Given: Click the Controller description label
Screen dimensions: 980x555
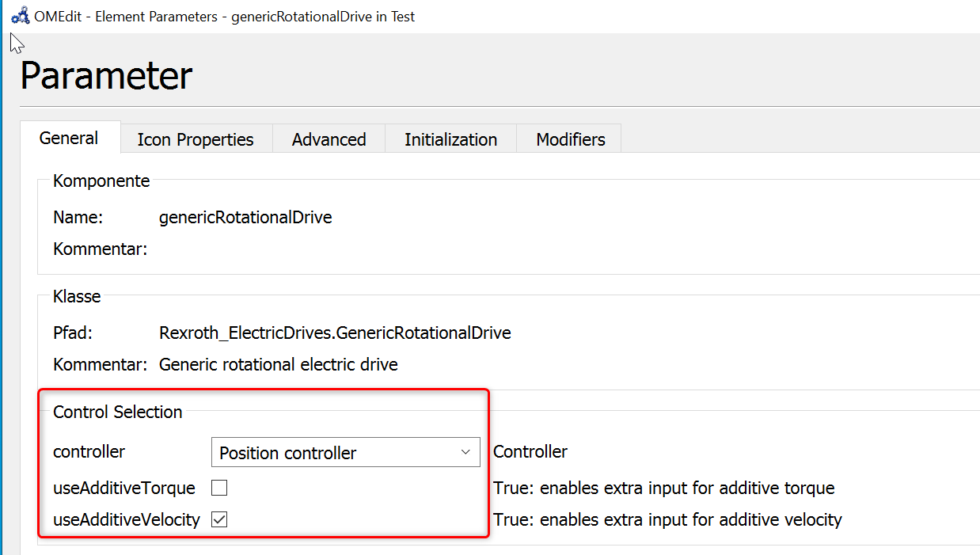Looking at the screenshot, I should click(530, 451).
